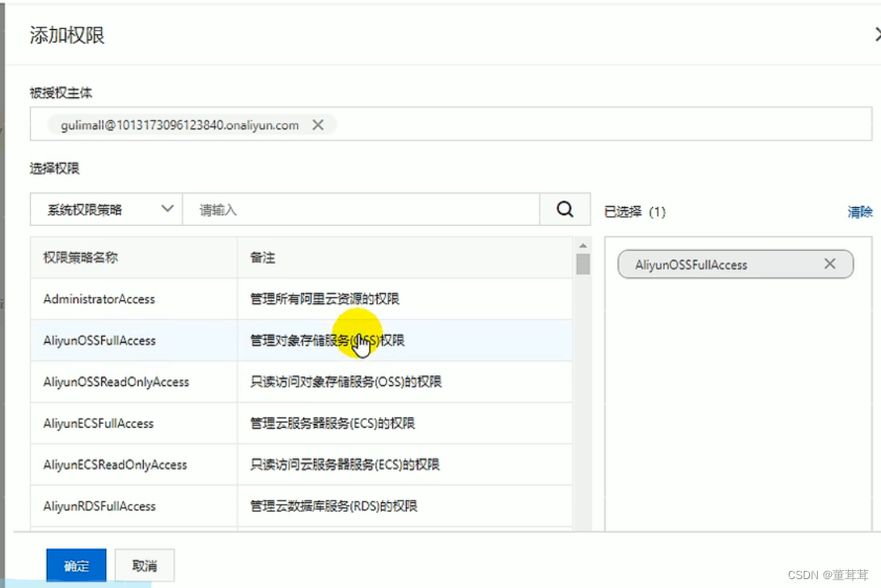The width and height of the screenshot is (881, 588).
Task: Click the note 管理所有阿里云资源的权限
Action: click(x=324, y=298)
